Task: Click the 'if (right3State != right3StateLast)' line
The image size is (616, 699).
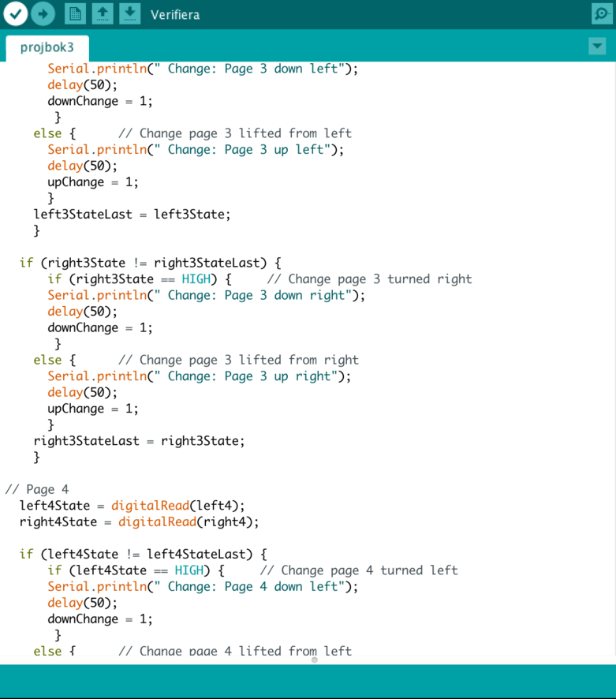Action: [x=150, y=263]
